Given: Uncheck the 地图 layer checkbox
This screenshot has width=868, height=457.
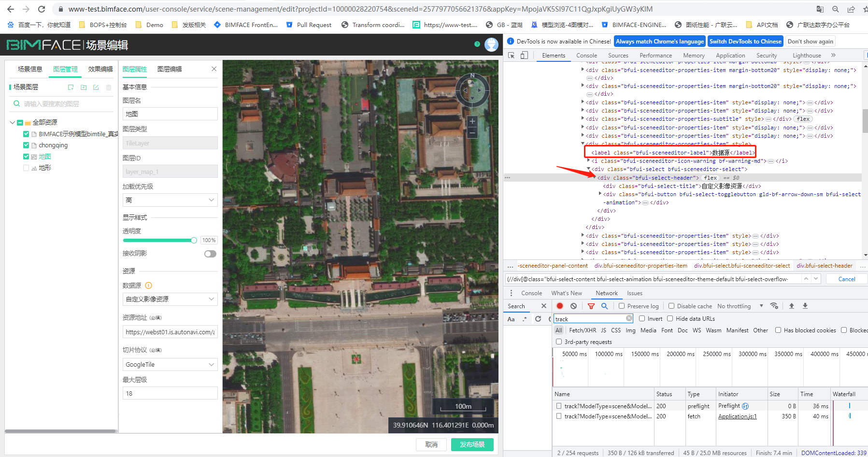Looking at the screenshot, I should (26, 157).
